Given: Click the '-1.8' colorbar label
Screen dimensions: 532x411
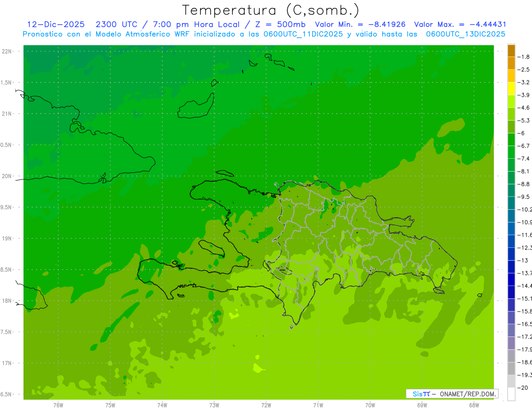Looking at the screenshot, I should point(524,57).
